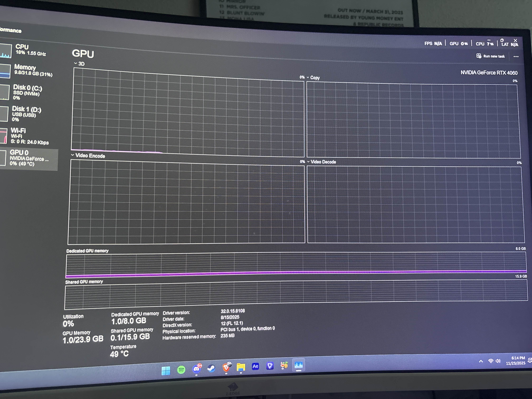Open the 3D engine graph dropdown
The image size is (532, 399).
(x=79, y=63)
